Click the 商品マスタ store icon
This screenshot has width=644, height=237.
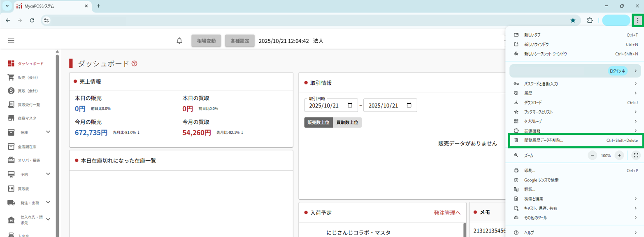coord(12,118)
